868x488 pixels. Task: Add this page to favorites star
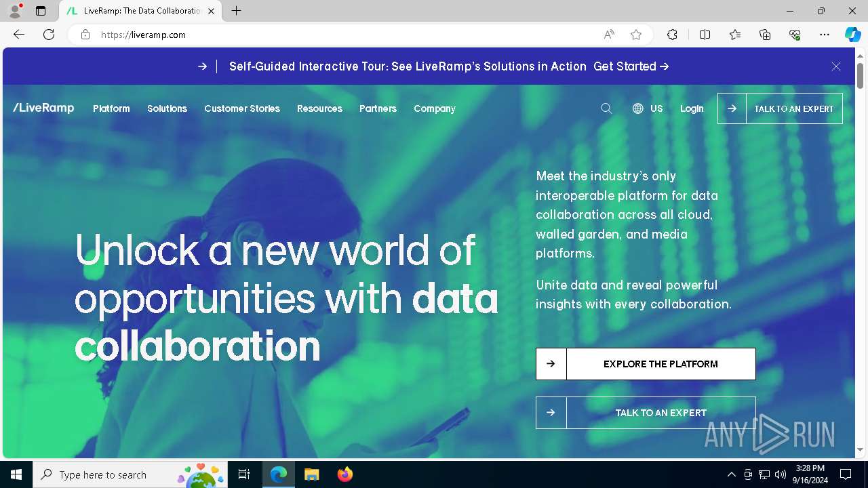coord(636,35)
